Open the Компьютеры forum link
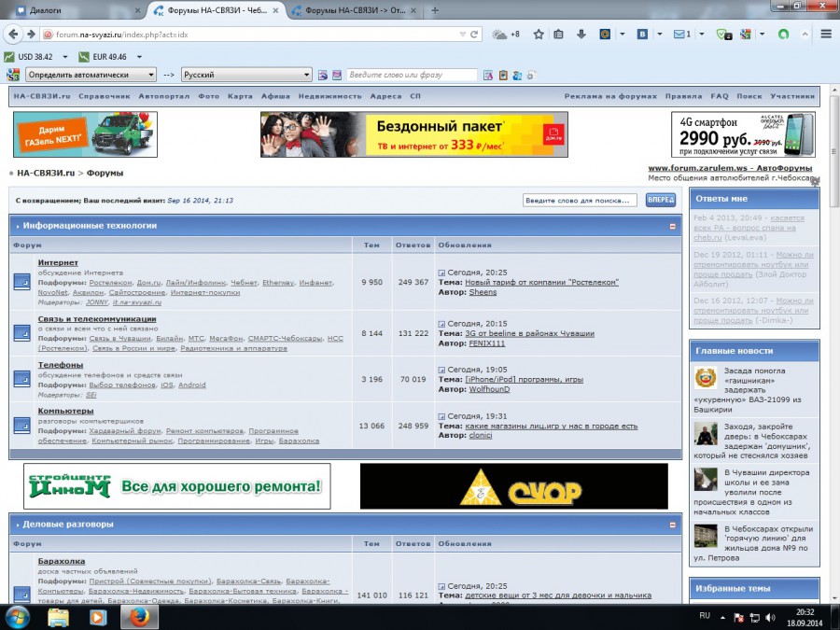 [x=65, y=411]
